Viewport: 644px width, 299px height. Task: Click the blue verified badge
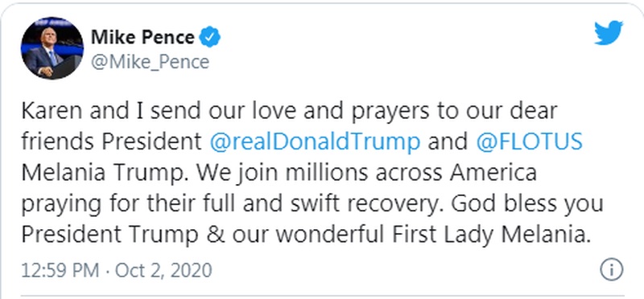(x=210, y=38)
